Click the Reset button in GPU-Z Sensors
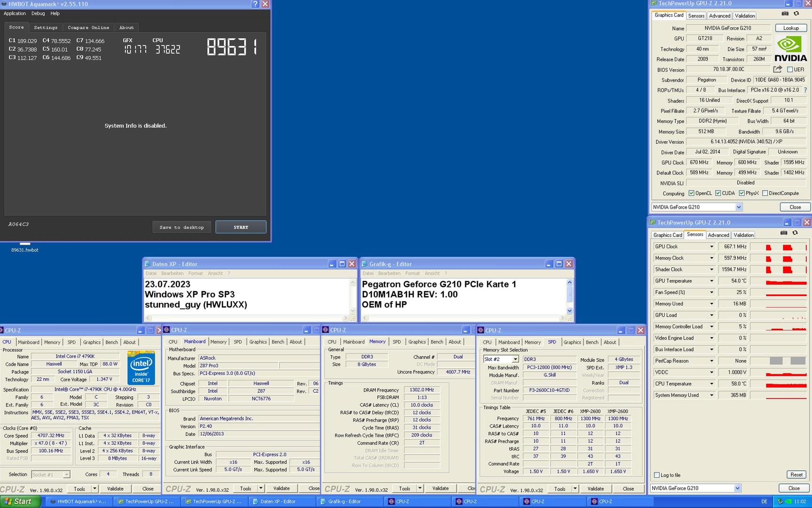 pos(796,475)
